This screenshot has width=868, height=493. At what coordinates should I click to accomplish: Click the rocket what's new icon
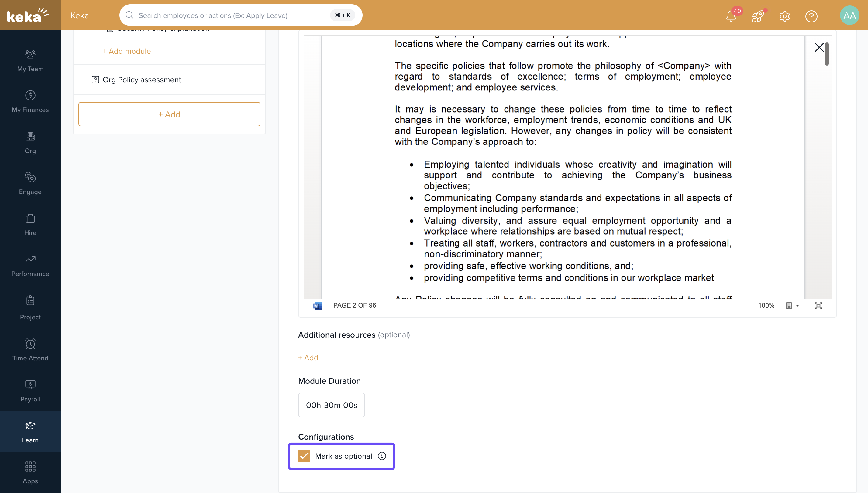(757, 16)
